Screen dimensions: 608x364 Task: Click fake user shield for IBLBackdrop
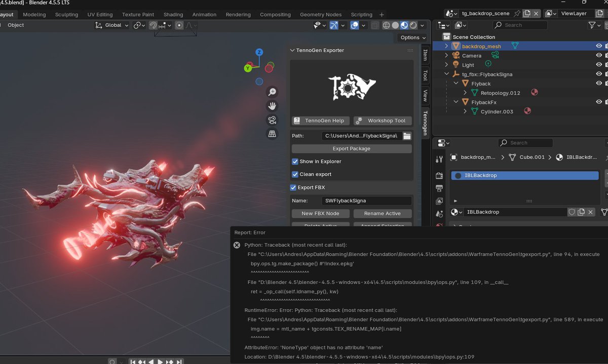pyautogui.click(x=572, y=212)
